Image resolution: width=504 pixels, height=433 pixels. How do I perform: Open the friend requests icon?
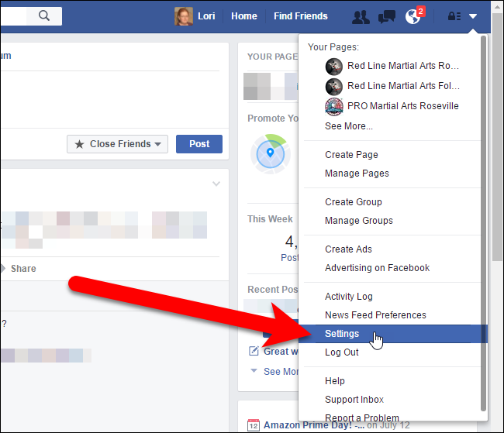(x=361, y=17)
